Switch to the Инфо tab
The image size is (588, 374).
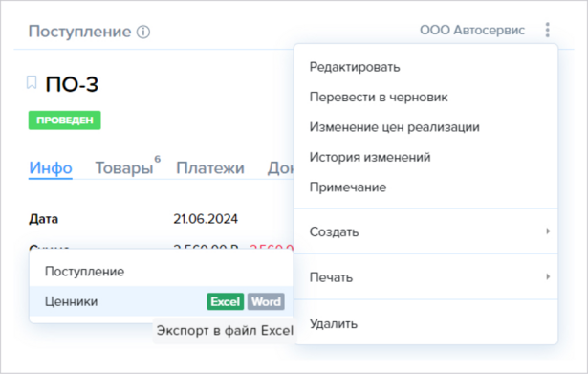point(51,167)
